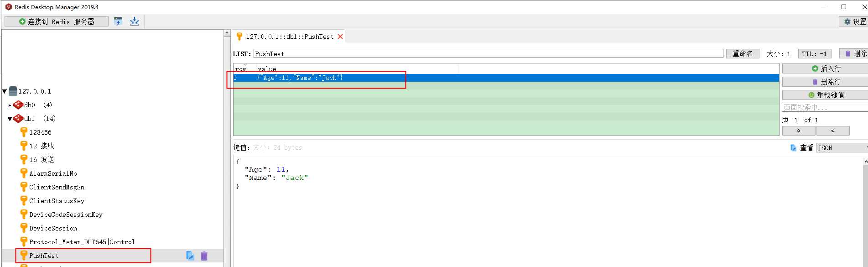868x267 pixels.
Task: Open the AlarmSerialNo key
Action: (x=53, y=173)
